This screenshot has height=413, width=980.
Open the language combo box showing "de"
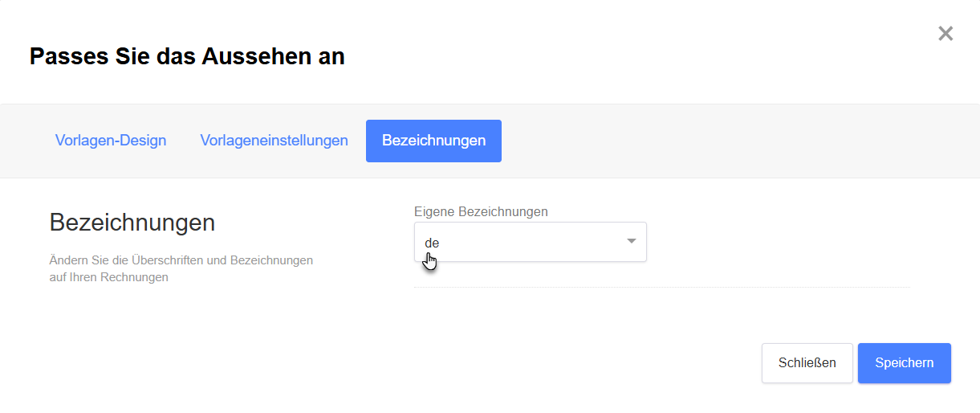[x=531, y=242]
